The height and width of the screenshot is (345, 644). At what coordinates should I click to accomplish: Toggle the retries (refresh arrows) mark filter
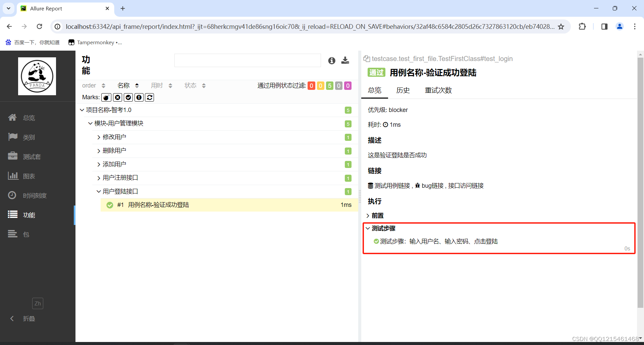pos(150,97)
